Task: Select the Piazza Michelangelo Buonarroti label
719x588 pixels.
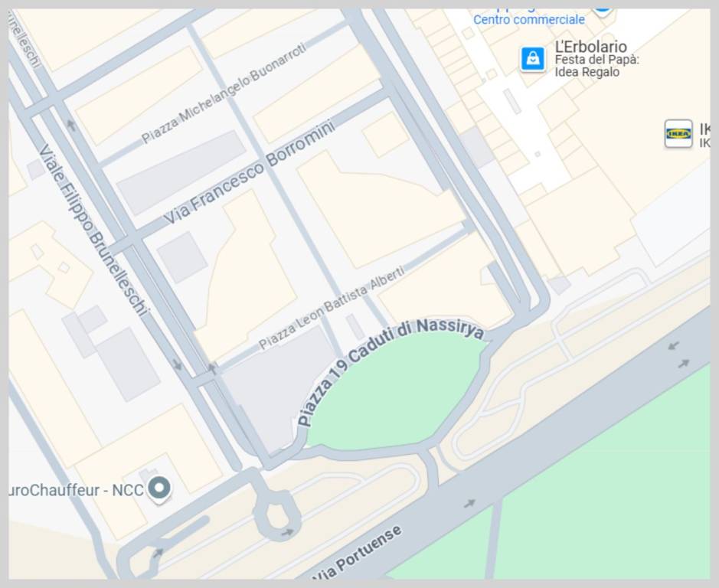Action: (224, 93)
